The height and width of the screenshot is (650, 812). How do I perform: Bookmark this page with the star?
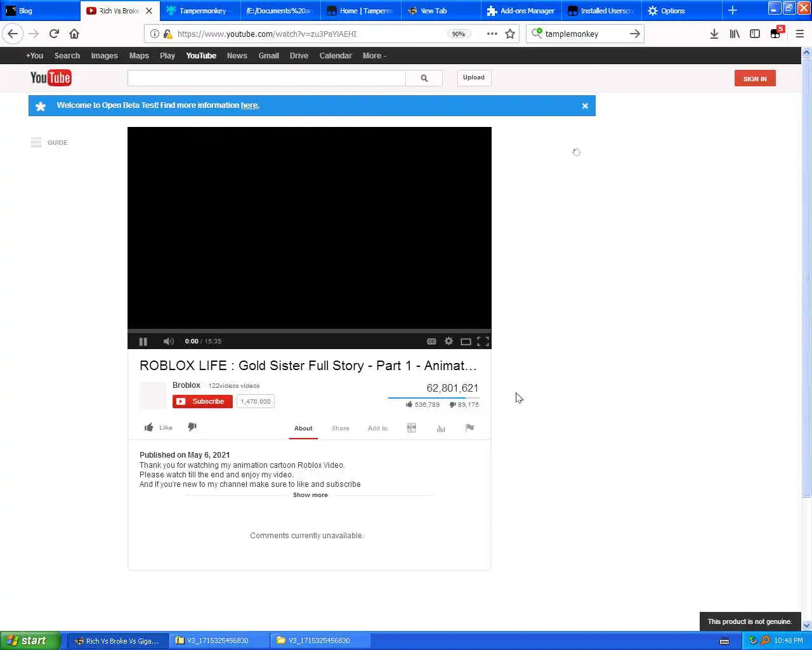coord(510,34)
